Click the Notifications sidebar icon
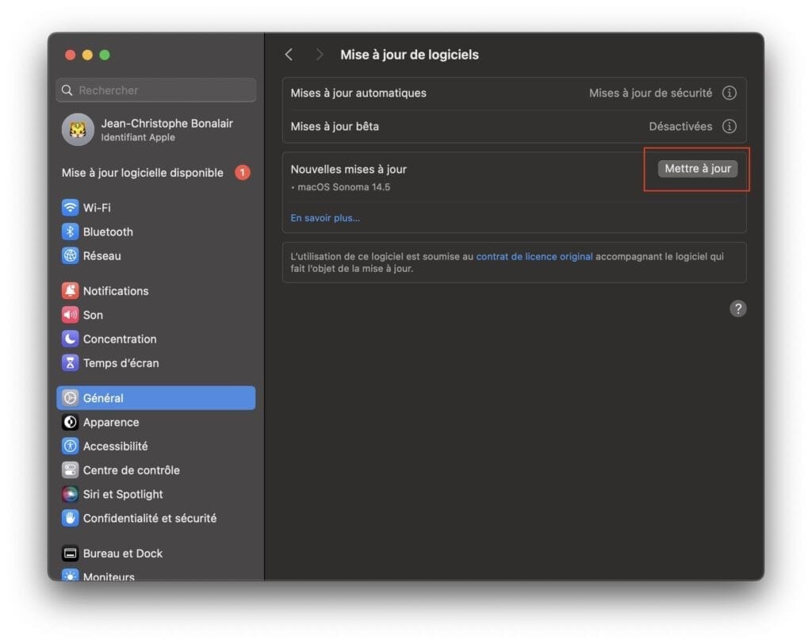 point(71,290)
